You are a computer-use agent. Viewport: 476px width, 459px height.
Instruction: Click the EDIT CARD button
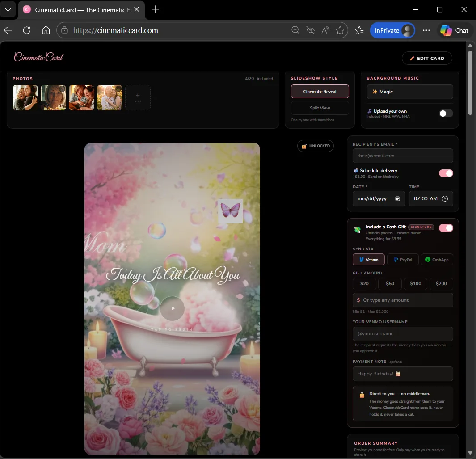pos(427,58)
